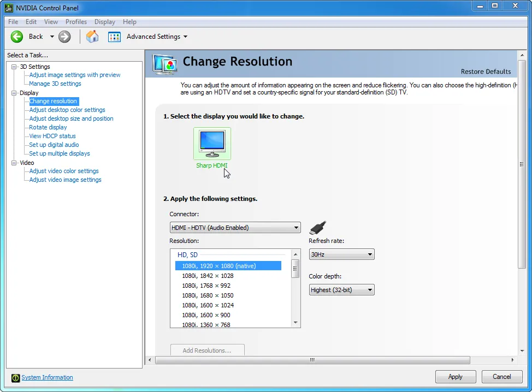This screenshot has height=392, width=532.
Task: Collapse the Video tree node
Action: coord(14,163)
